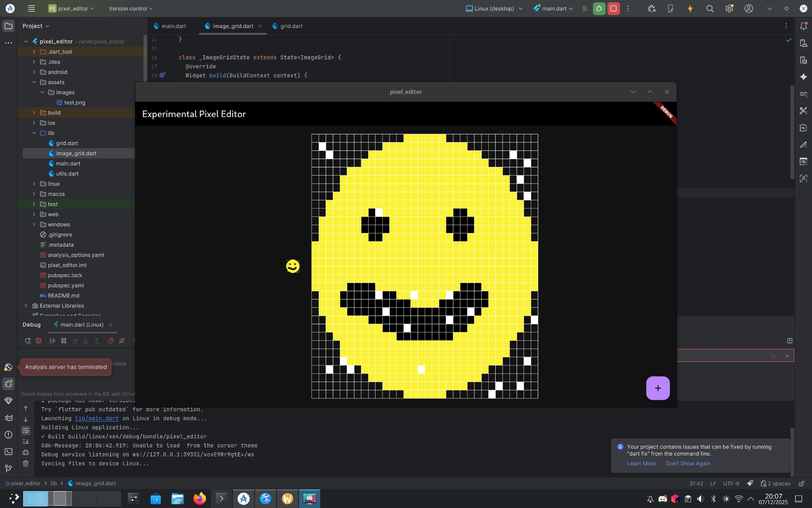812x508 pixels.
Task: Toggle Mute Breakpoints in debug toolbar
Action: click(x=122, y=341)
